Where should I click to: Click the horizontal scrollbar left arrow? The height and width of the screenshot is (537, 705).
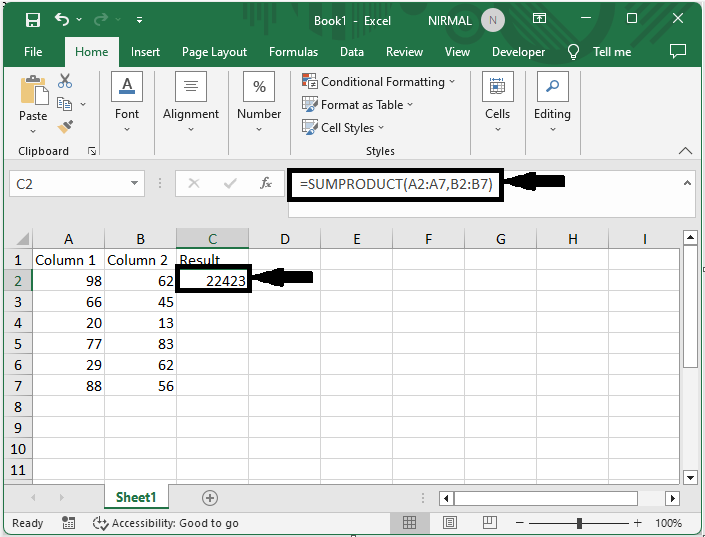point(446,498)
